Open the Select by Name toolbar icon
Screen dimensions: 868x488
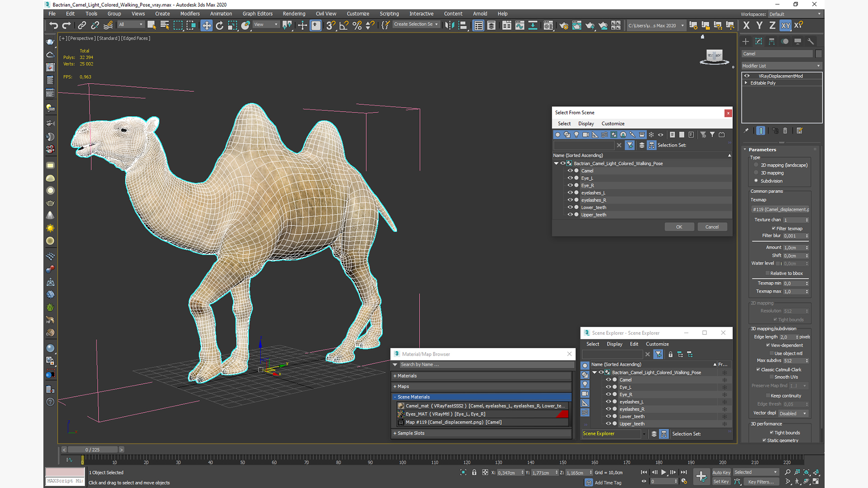[x=165, y=25]
